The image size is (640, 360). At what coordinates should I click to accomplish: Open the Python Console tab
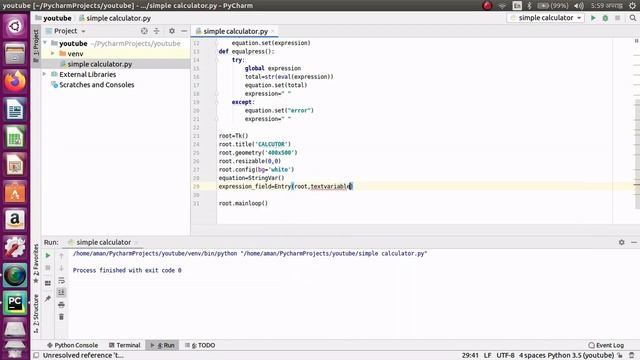point(73,345)
